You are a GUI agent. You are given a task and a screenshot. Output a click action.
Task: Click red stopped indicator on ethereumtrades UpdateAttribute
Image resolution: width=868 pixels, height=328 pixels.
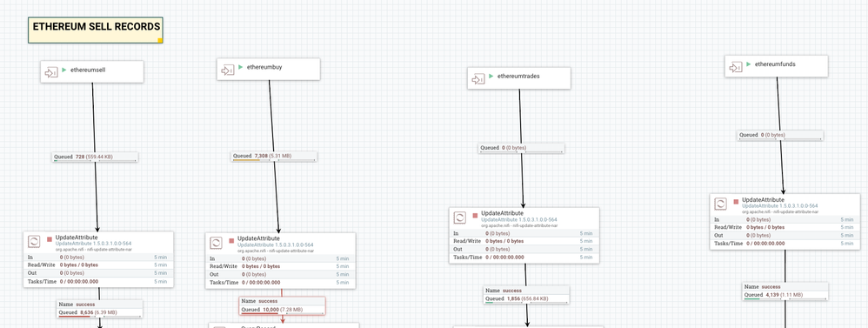point(475,216)
